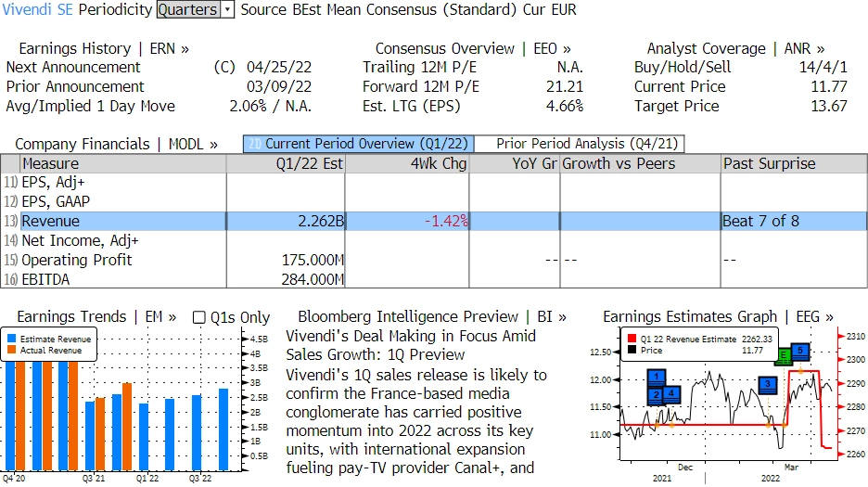Open Vivendi's Deal Making 1Q Preview headline
Screen dimensions: 868x487
pyautogui.click(x=411, y=345)
